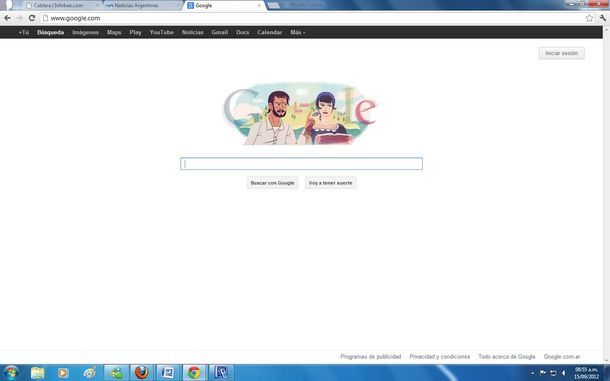
Task: Click the taskbar clock and date
Action: (586, 373)
